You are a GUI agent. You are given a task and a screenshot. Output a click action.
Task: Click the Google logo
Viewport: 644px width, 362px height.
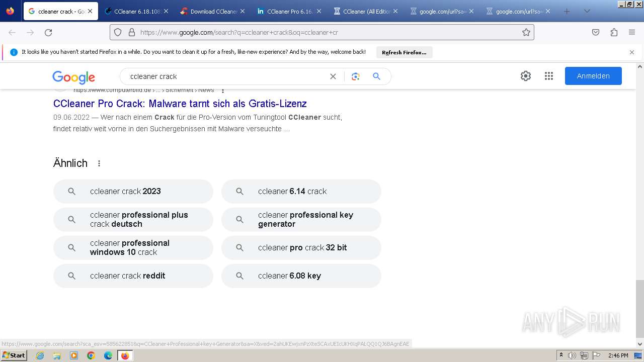[x=73, y=77]
